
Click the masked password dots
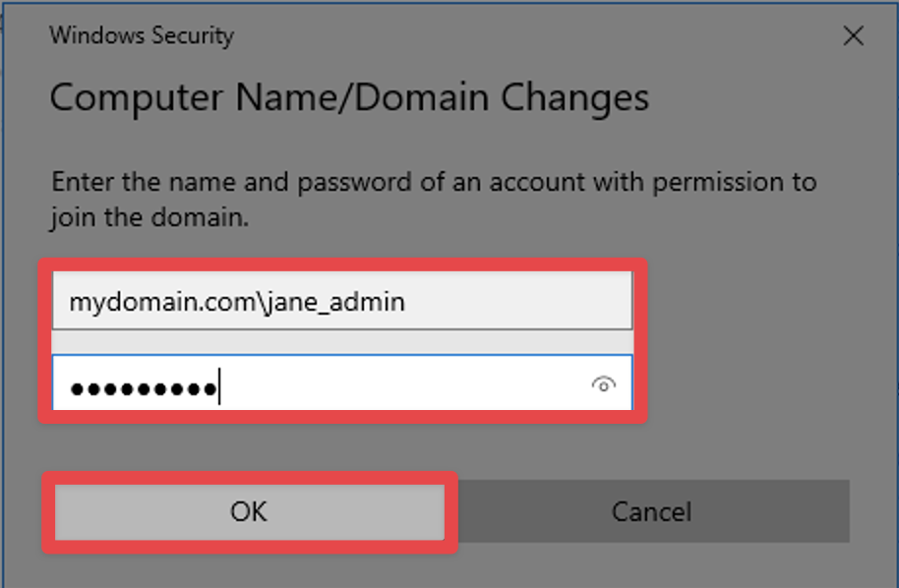[143, 387]
